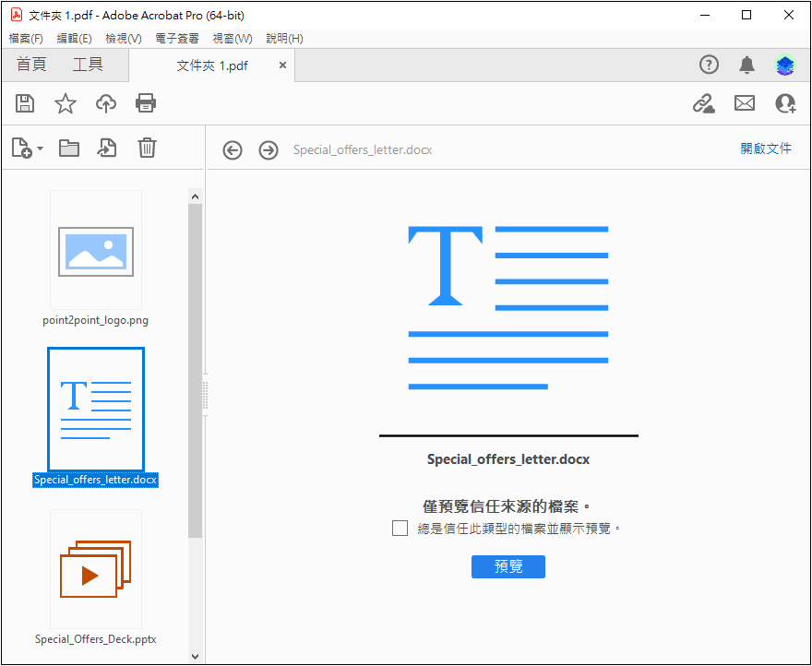Open notifications bell
Image resolution: width=812 pixels, height=666 pixels.
746,65
